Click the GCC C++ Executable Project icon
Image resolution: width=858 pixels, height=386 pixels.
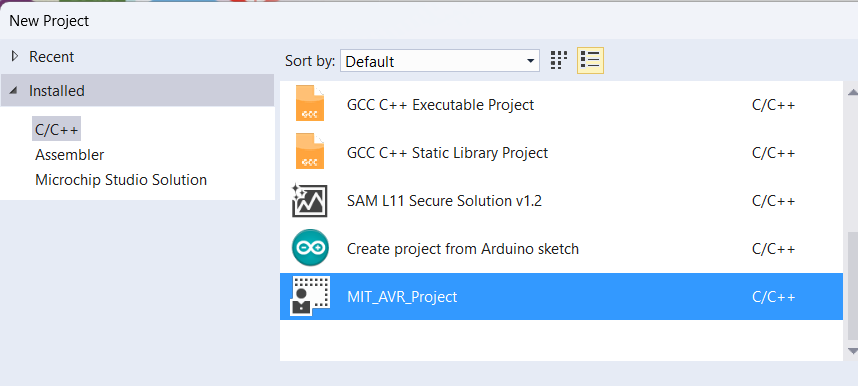coord(310,103)
